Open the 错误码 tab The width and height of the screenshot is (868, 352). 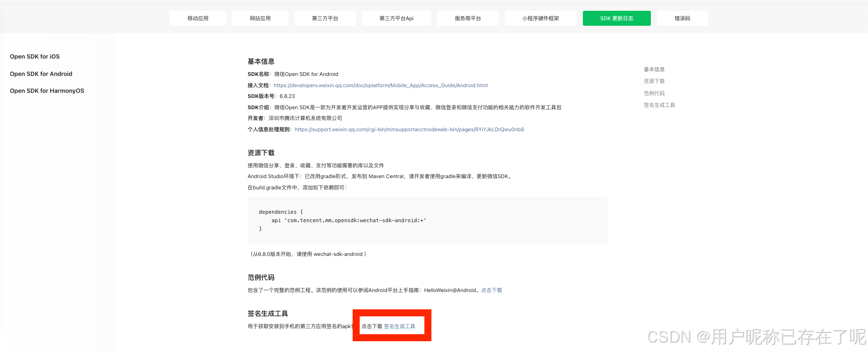[682, 18]
